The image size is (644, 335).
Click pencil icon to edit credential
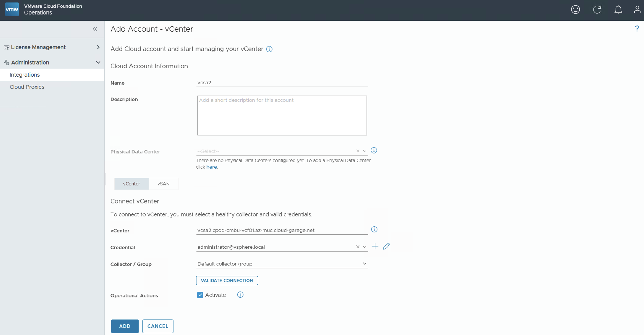click(386, 246)
